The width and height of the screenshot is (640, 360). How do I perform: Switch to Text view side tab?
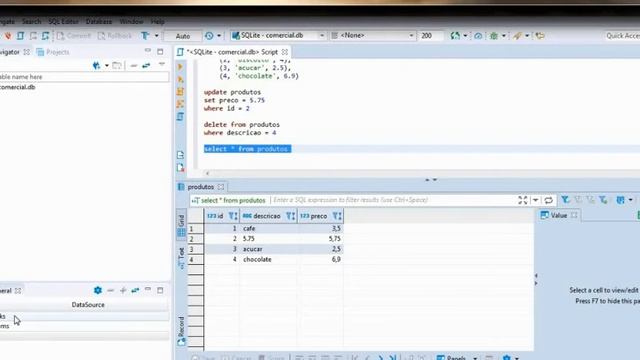tap(181, 257)
